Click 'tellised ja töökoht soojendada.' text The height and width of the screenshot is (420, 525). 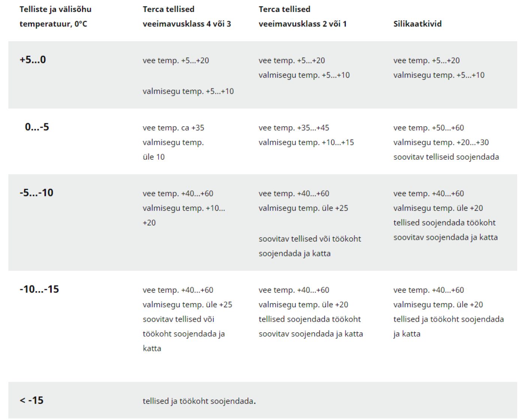click(x=199, y=401)
